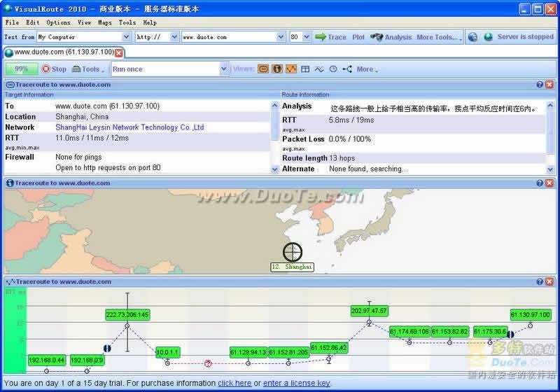The image size is (560, 392).
Task: Select hop label 202.97.47.57 in graph
Action: click(x=369, y=311)
